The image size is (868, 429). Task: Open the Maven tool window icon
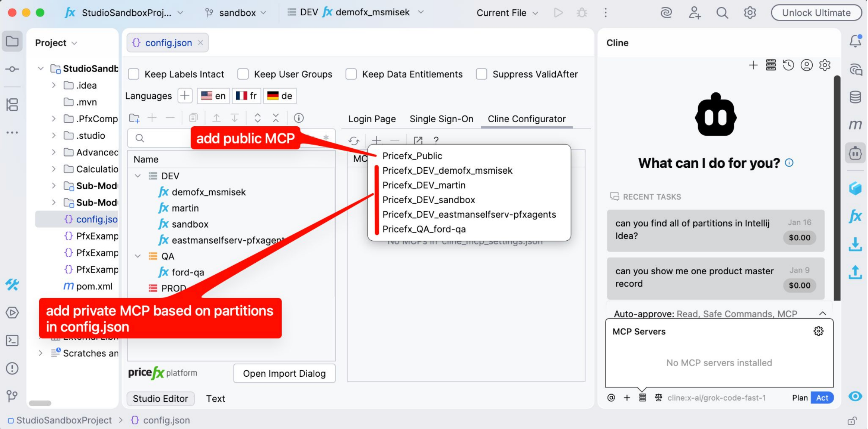855,124
